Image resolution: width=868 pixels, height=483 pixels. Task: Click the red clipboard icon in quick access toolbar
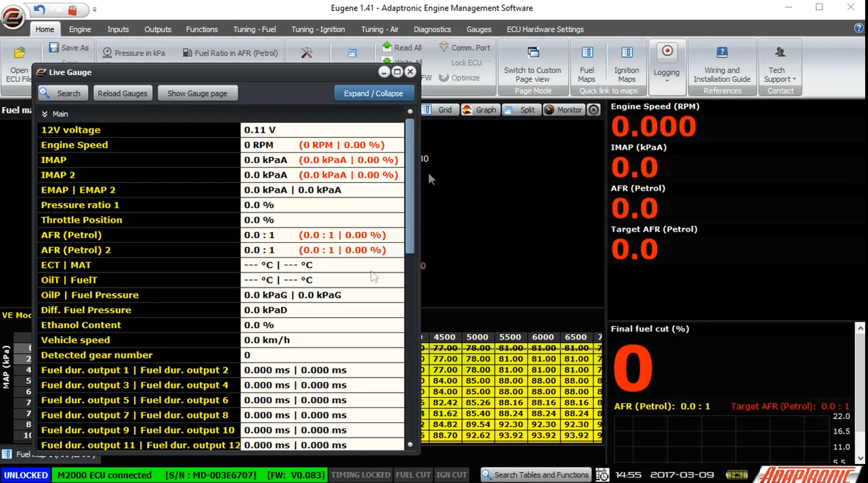(x=74, y=9)
